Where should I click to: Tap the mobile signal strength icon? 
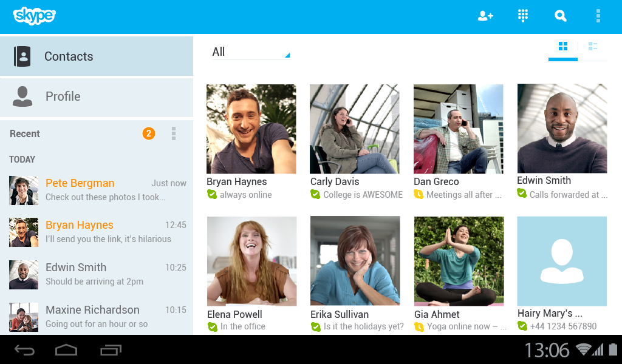click(x=598, y=349)
